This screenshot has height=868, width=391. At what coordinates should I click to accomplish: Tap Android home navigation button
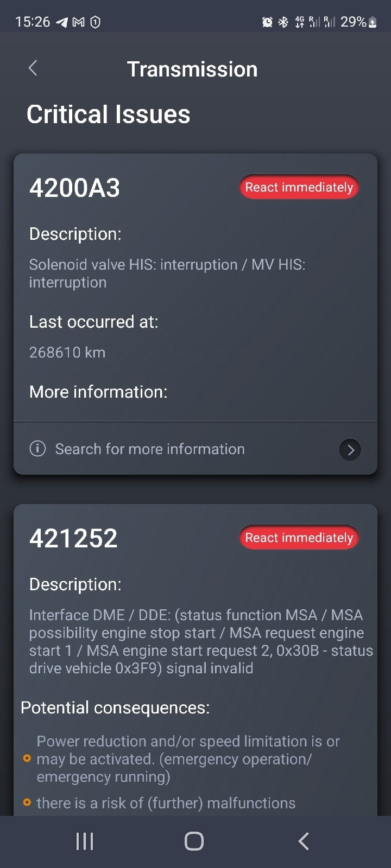pos(194,841)
